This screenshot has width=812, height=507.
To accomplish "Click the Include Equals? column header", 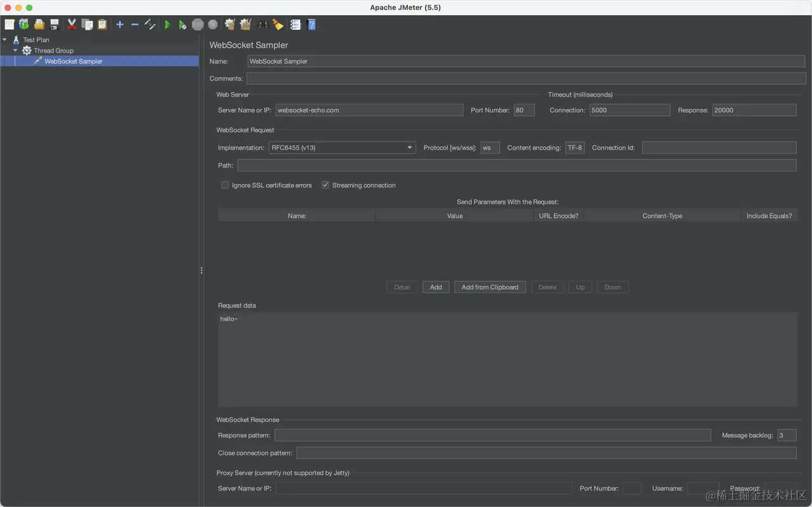I will 769,216.
